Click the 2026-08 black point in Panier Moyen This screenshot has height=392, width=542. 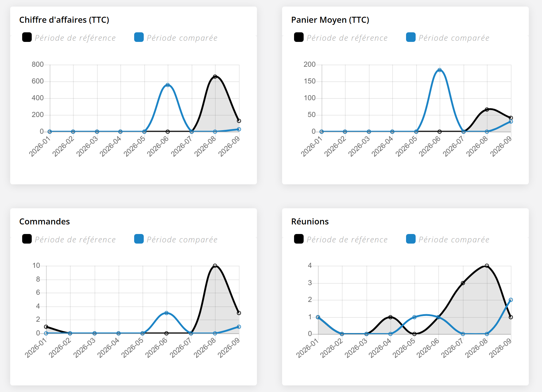click(x=487, y=110)
